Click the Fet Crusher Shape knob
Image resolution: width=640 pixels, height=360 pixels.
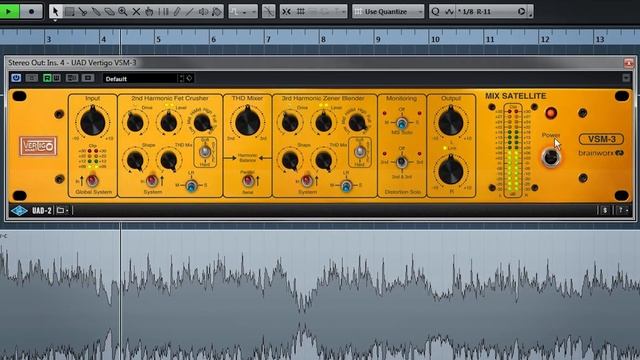(135, 160)
